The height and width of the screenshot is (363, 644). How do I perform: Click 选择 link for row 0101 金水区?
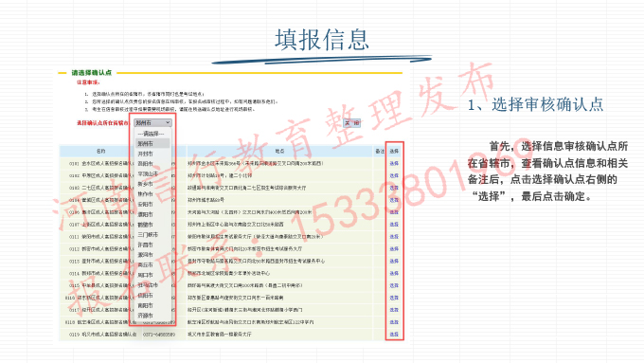click(x=394, y=163)
